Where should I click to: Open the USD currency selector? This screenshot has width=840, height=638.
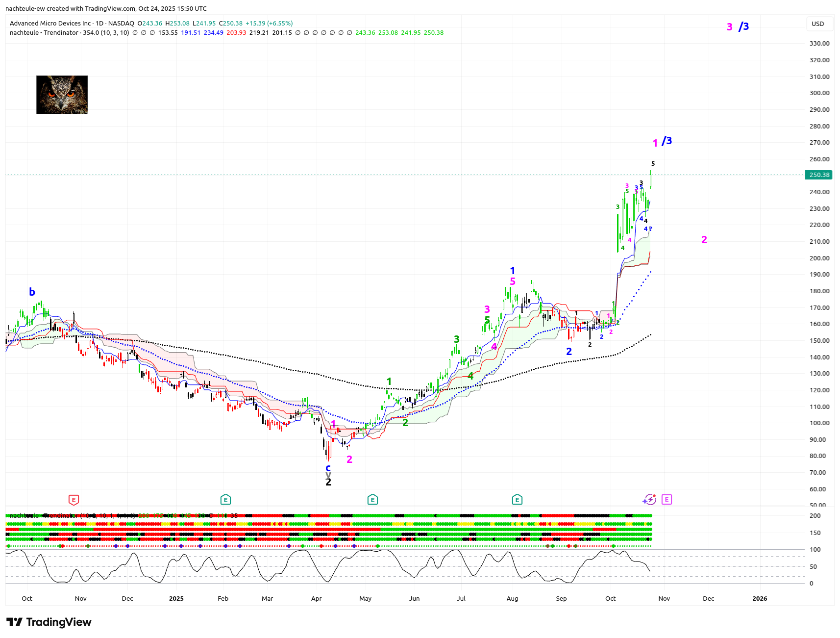pos(818,24)
